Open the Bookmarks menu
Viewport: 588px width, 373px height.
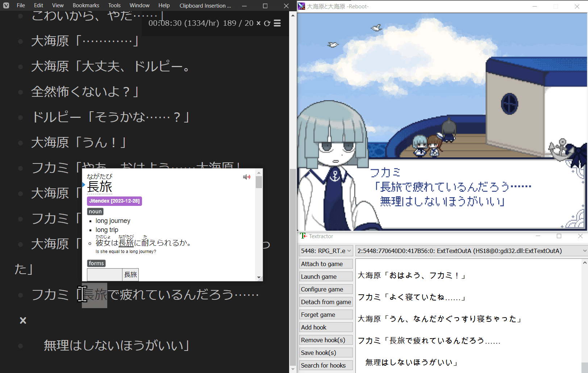point(86,5)
